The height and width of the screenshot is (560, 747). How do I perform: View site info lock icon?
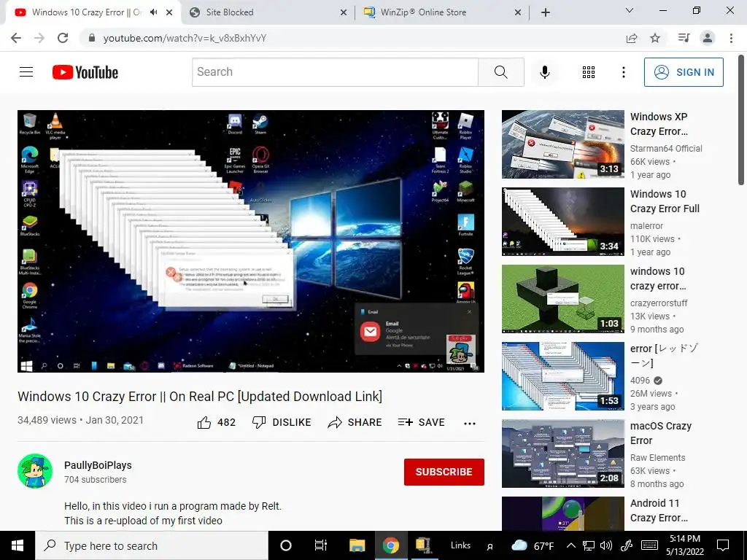pos(92,38)
